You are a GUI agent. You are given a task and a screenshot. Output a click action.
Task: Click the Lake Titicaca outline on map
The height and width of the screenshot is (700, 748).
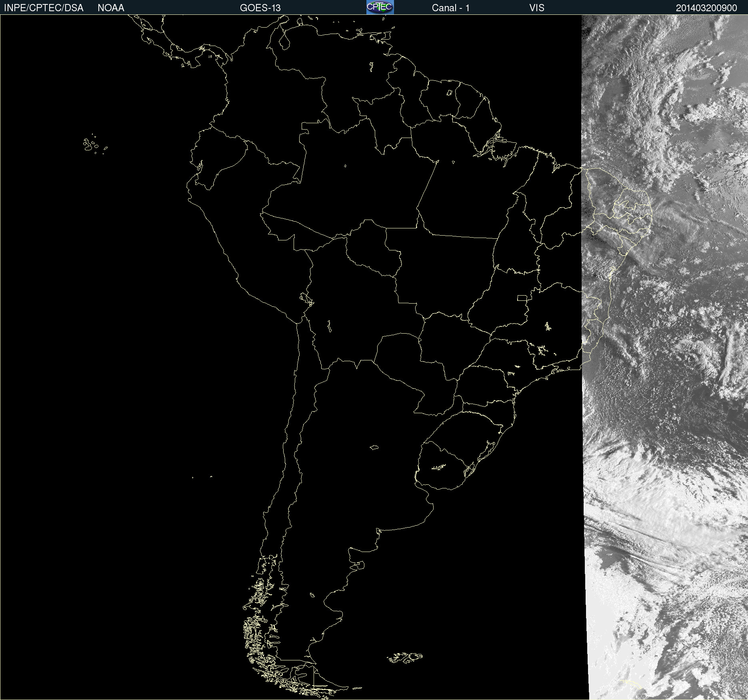pyautogui.click(x=306, y=298)
